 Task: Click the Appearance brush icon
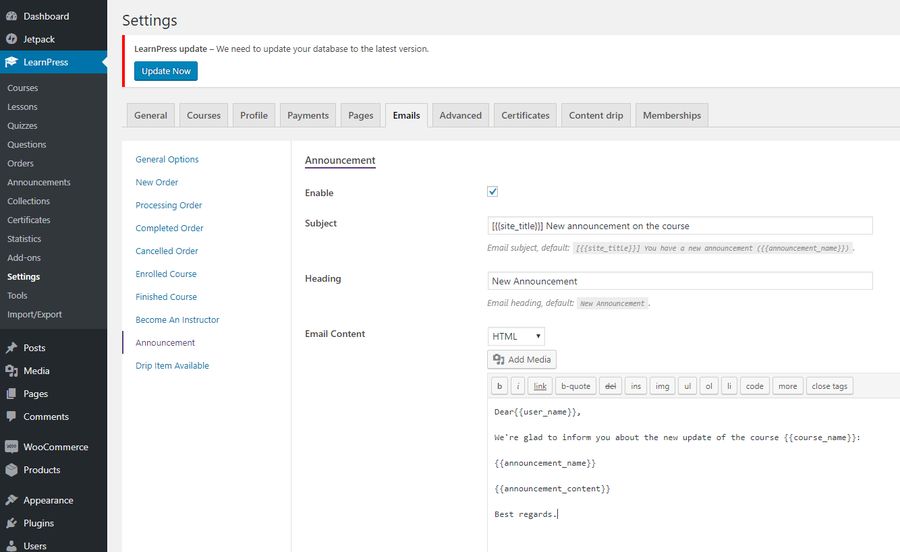pos(11,500)
